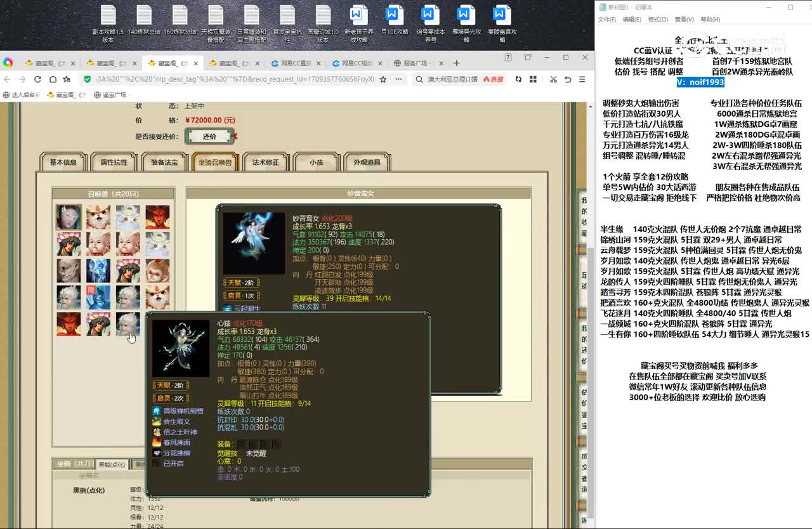This screenshot has width=812, height=529.
Task: Open the browser home page
Action: [53, 79]
